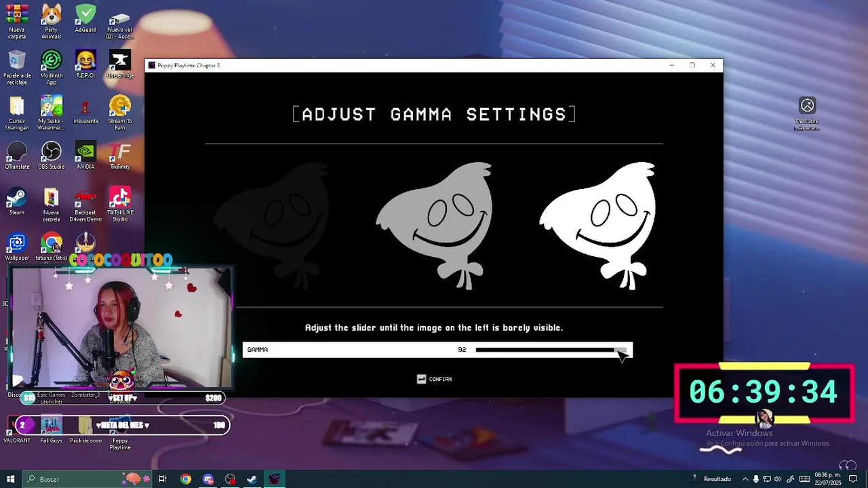
Task: Open the Party Animals desktop shortcut
Action: pos(52,22)
